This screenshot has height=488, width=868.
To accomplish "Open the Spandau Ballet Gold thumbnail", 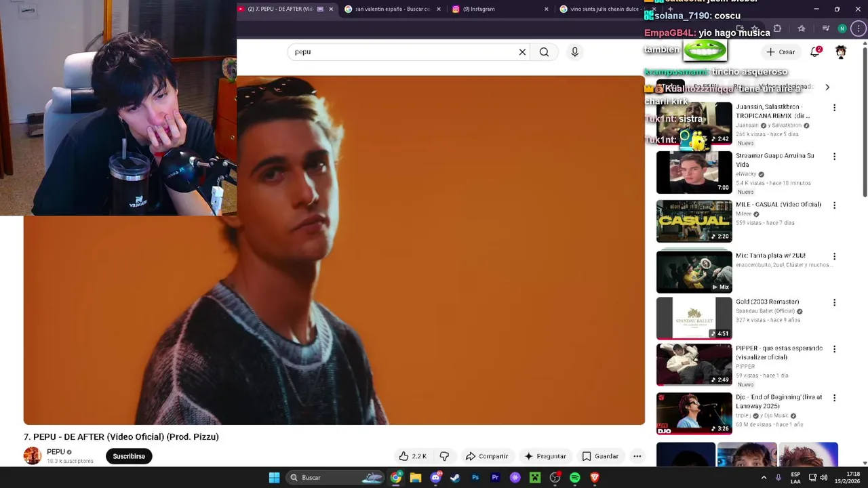I will coord(694,318).
